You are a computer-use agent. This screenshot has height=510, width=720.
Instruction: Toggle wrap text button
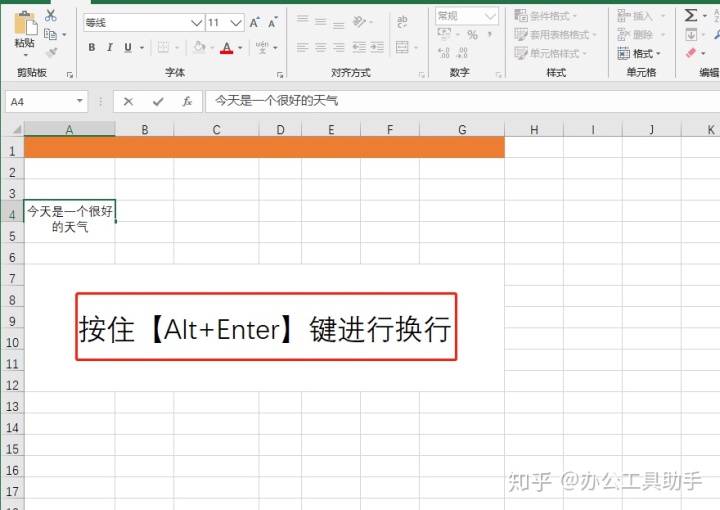click(x=402, y=21)
